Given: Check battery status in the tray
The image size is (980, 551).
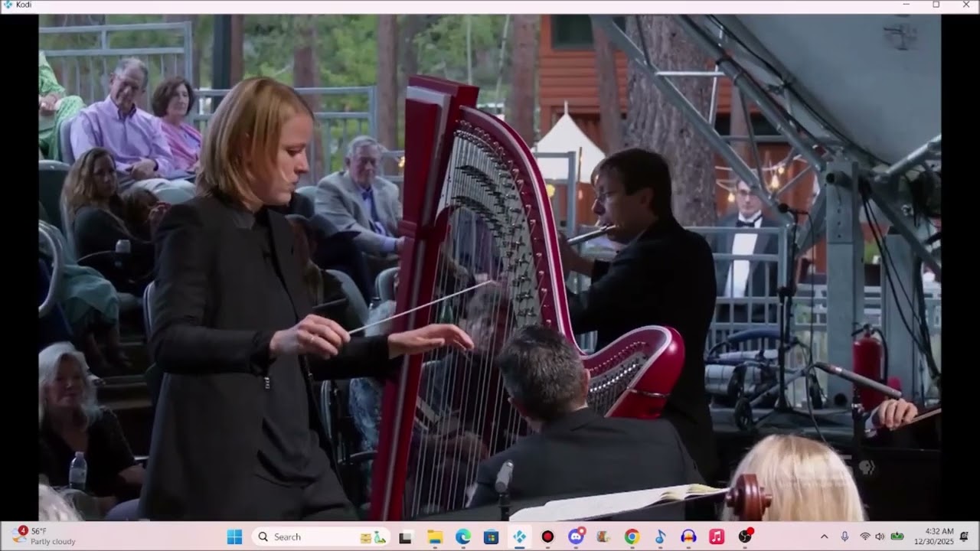Looking at the screenshot, I should [x=897, y=536].
